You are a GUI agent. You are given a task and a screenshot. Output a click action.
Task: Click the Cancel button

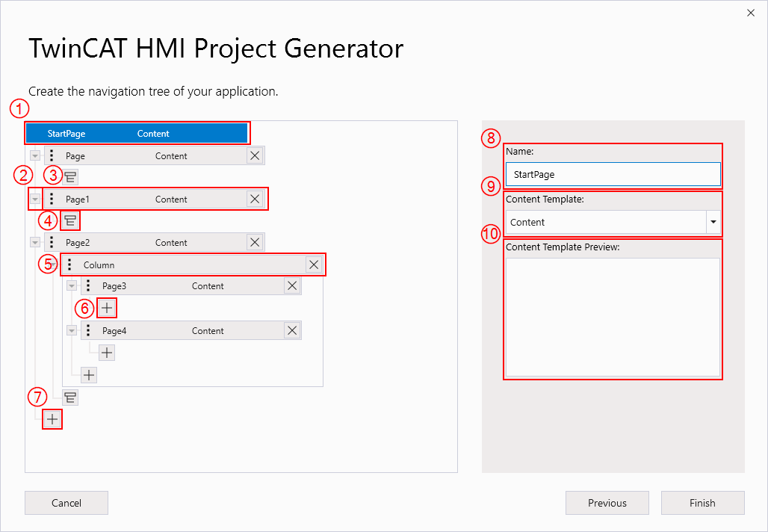pos(66,503)
